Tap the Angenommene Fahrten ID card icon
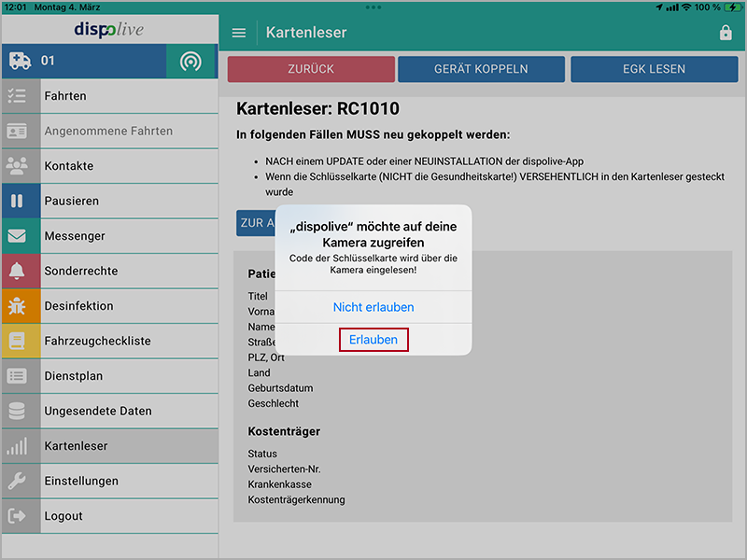Image resolution: width=747 pixels, height=560 pixels. [x=17, y=131]
